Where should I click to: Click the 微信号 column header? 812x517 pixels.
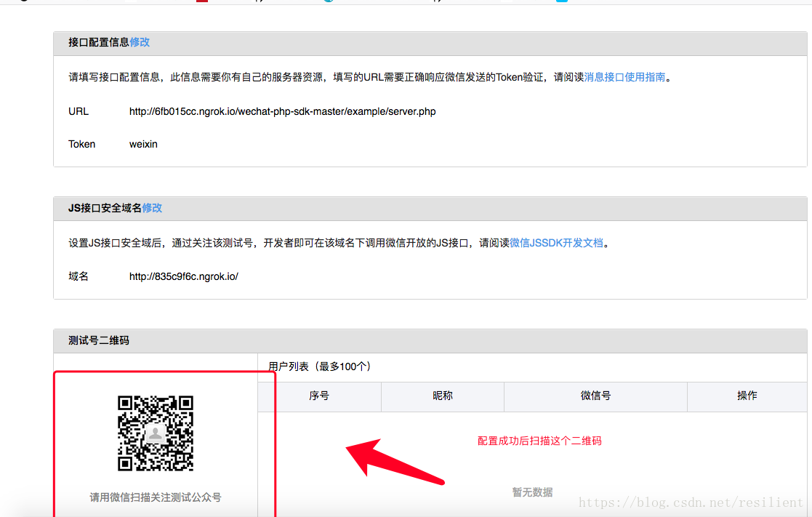tap(595, 396)
